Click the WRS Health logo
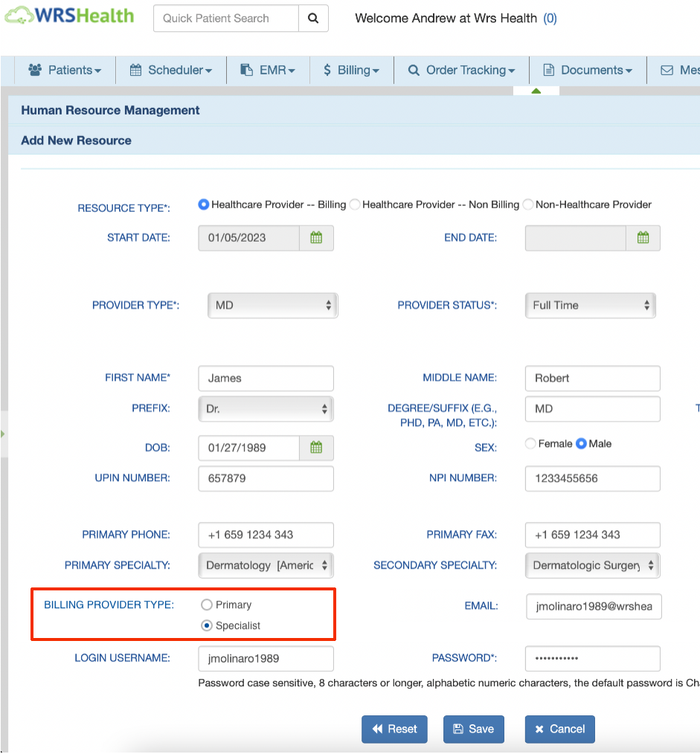700x754 pixels. (69, 16)
